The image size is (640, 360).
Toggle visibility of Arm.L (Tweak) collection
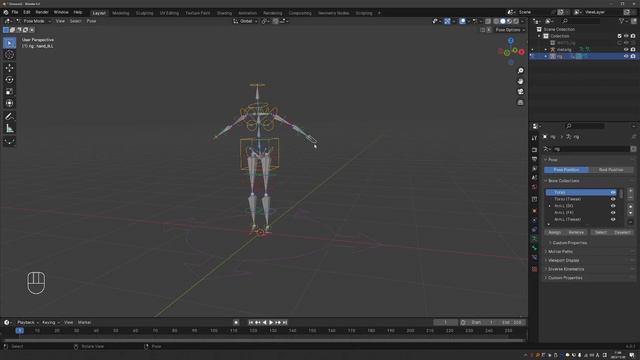point(613,220)
